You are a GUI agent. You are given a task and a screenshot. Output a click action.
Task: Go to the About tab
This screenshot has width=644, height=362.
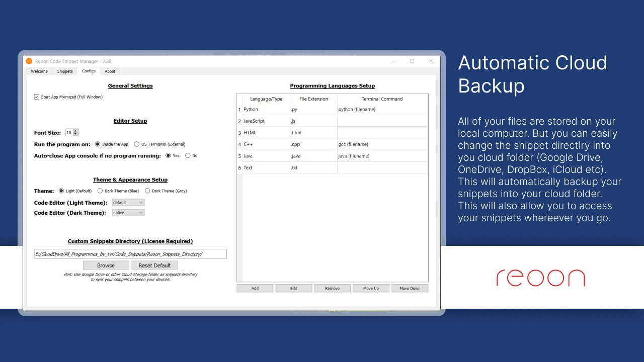click(x=110, y=71)
